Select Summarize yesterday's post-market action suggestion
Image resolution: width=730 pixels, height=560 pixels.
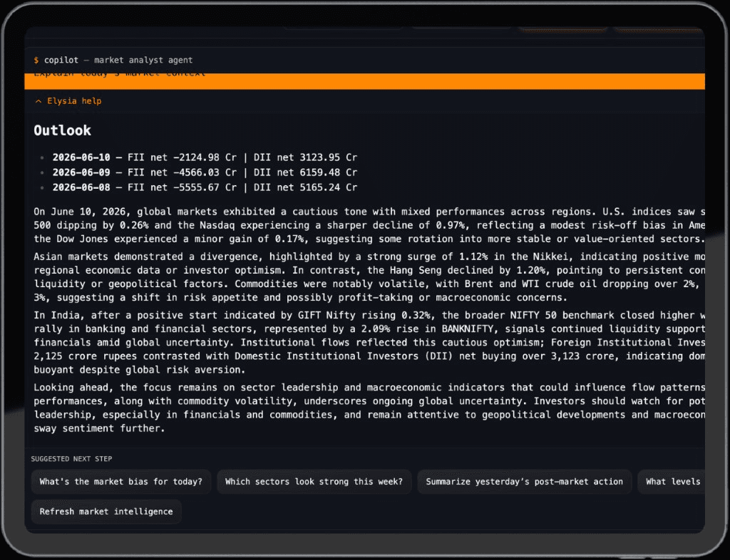pos(524,482)
